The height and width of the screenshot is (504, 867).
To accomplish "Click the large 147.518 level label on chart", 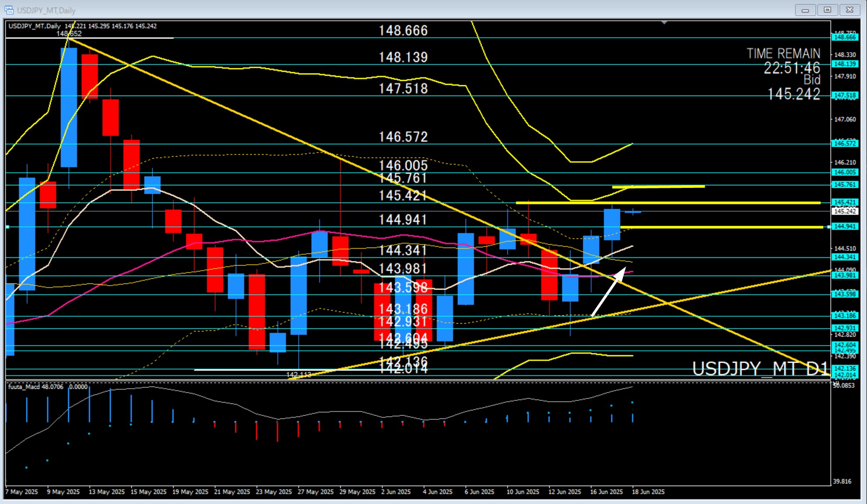I will point(403,89).
